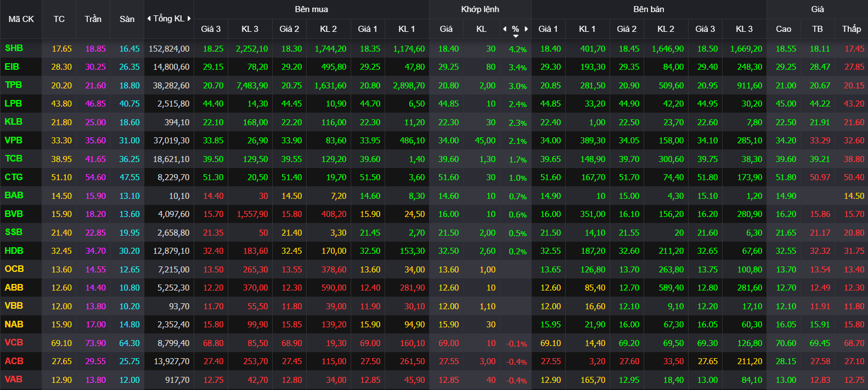
Task: Click the left arrow beside Tổng KL header
Action: click(x=149, y=19)
